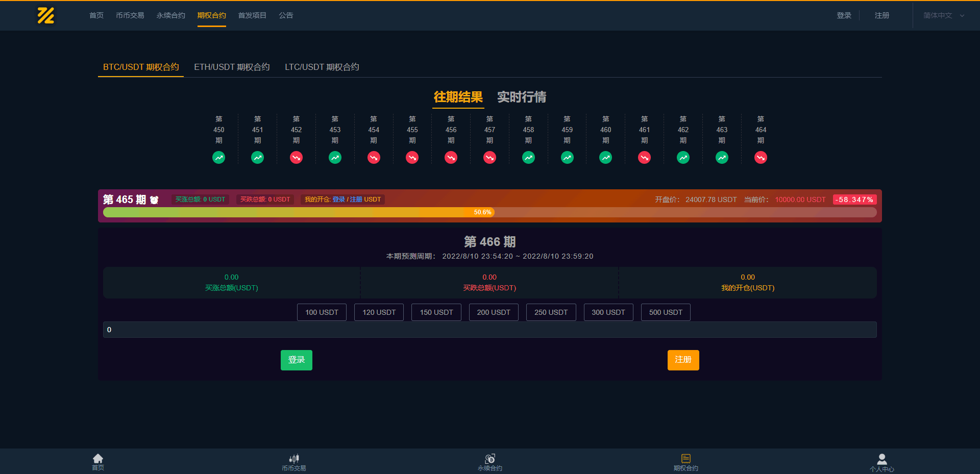Open 永续合约 in top navigation
This screenshot has width=980, height=474.
[x=170, y=16]
